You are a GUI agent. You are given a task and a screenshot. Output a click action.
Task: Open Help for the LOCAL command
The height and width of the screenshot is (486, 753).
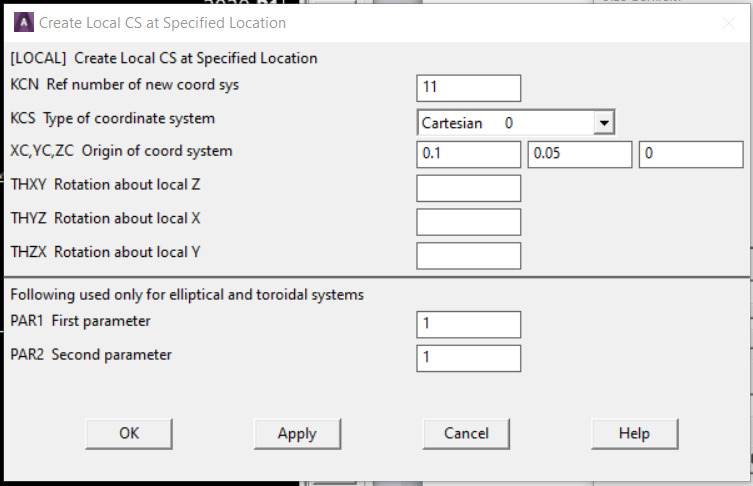(634, 433)
